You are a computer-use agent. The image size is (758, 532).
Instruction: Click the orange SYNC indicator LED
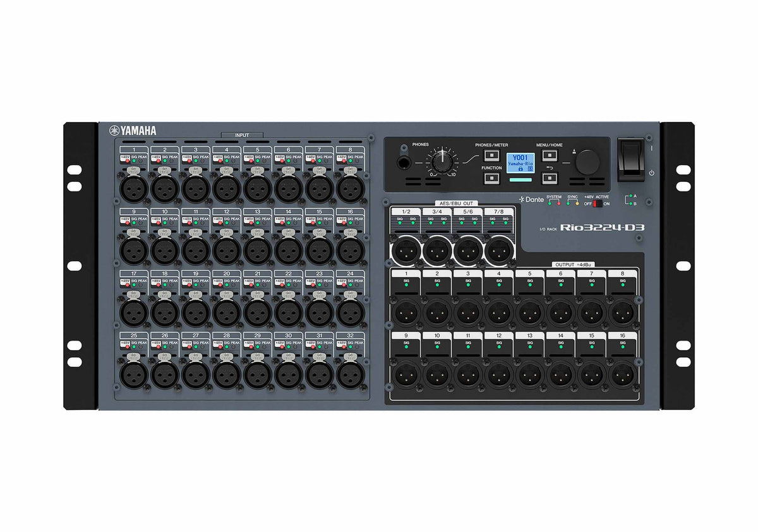[x=577, y=203]
